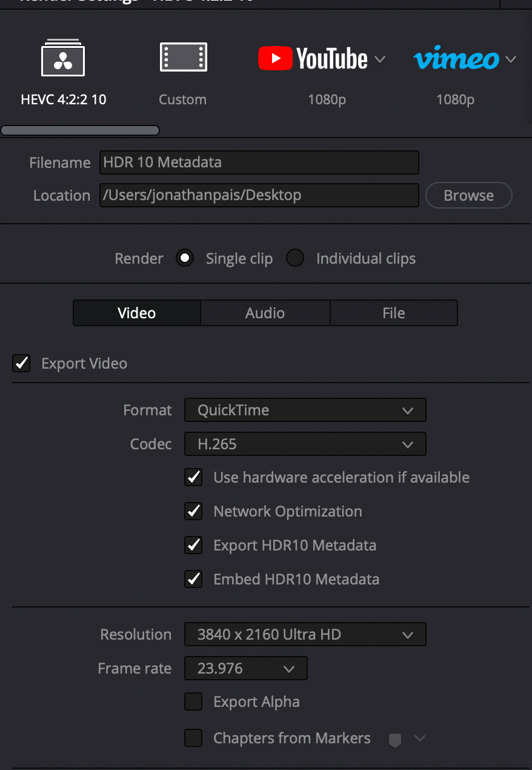Image resolution: width=532 pixels, height=770 pixels.
Task: Click the marker color icon beside Chapters from Markers
Action: point(395,739)
